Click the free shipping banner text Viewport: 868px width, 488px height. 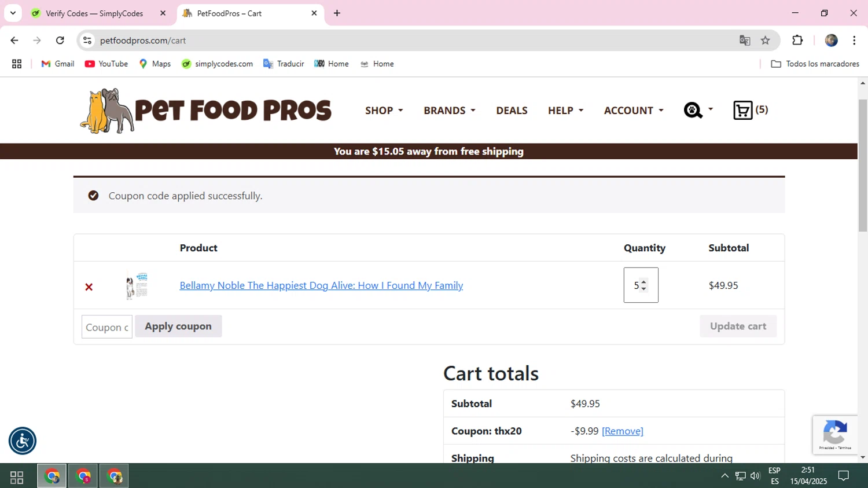coord(429,152)
